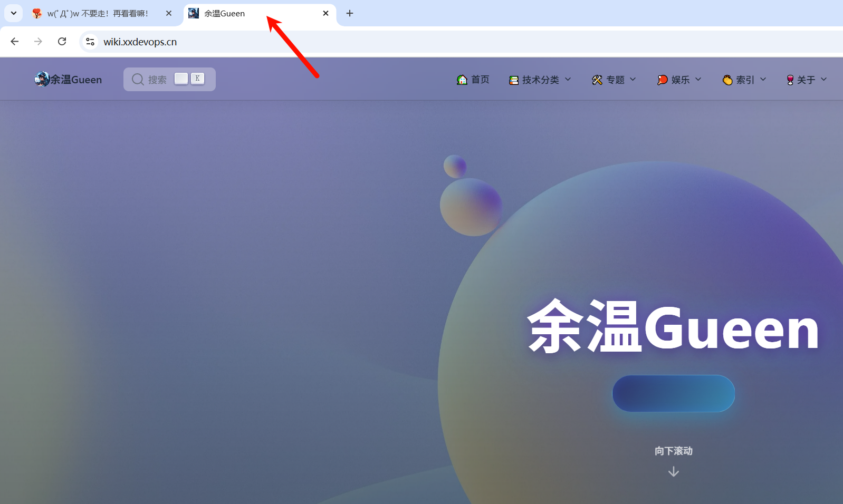Viewport: 843px width, 504px height.
Task: Click the 余温Gueen site logo avatar
Action: pyautogui.click(x=42, y=79)
